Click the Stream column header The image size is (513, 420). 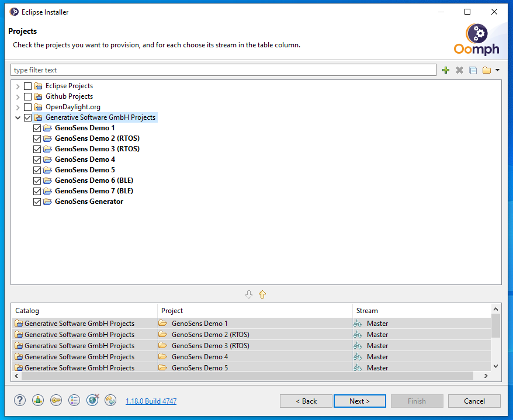pos(422,311)
